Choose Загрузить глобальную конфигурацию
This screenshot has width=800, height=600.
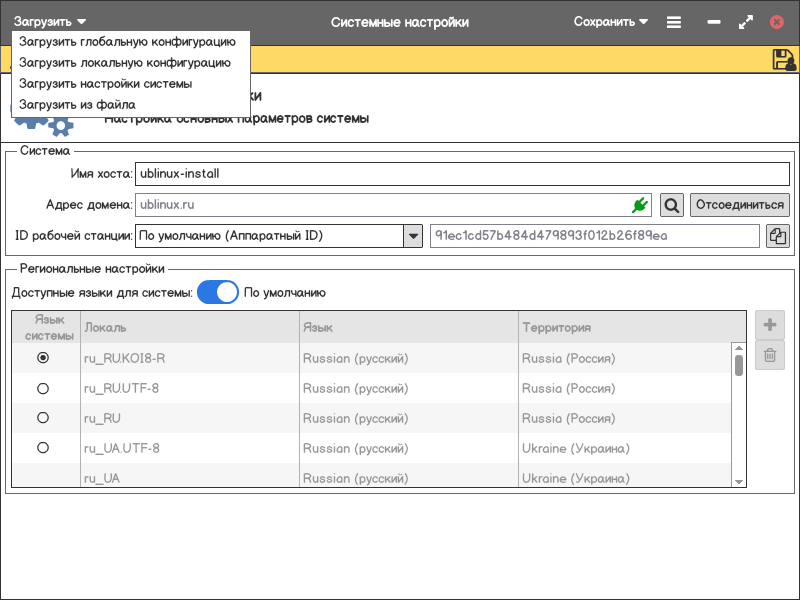tap(127, 42)
